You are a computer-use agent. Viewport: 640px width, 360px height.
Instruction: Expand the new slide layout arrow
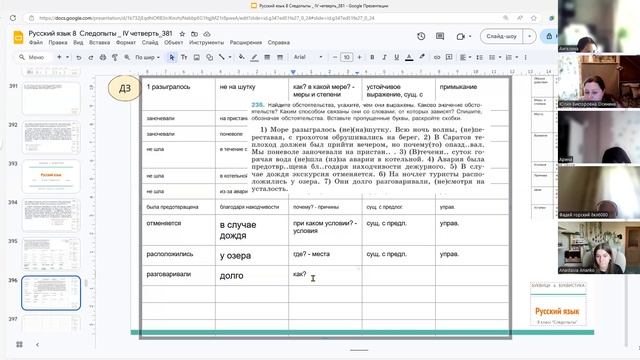click(68, 58)
